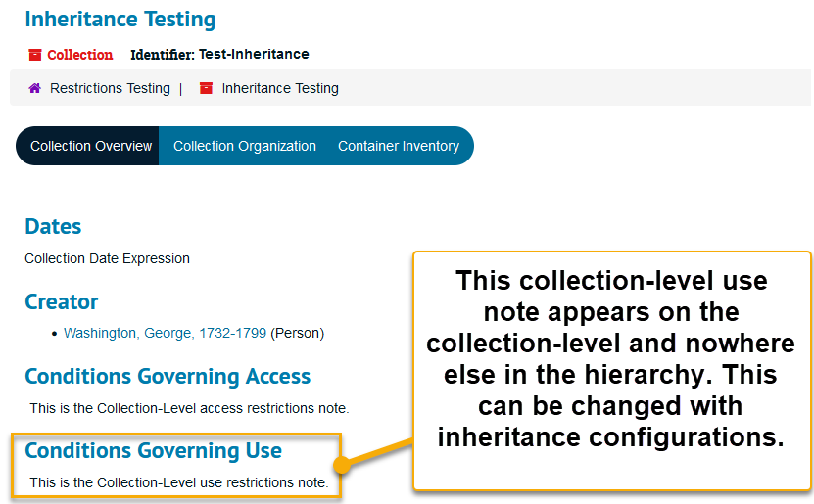This screenshot has width=814, height=504.
Task: Click the Collection Date Expression text
Action: [107, 258]
